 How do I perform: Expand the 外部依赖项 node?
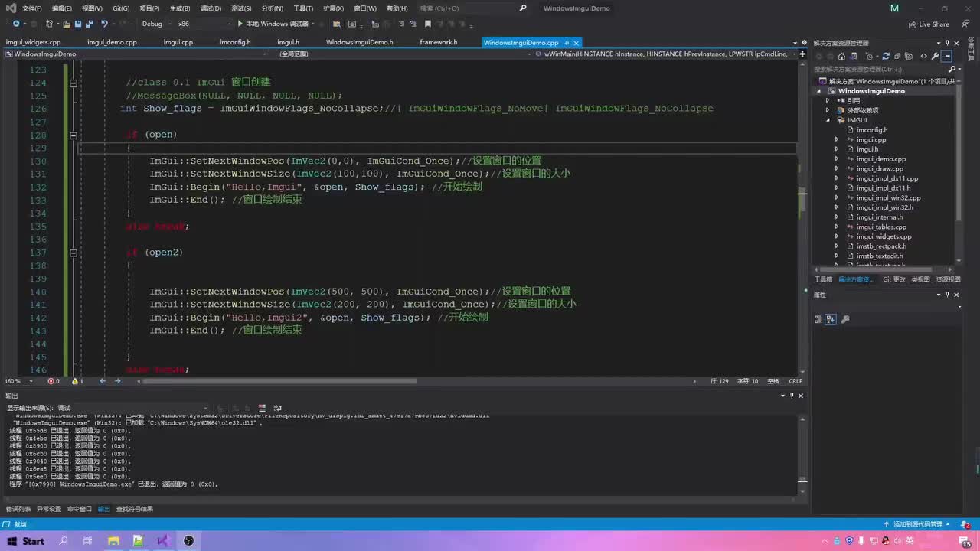[828, 110]
